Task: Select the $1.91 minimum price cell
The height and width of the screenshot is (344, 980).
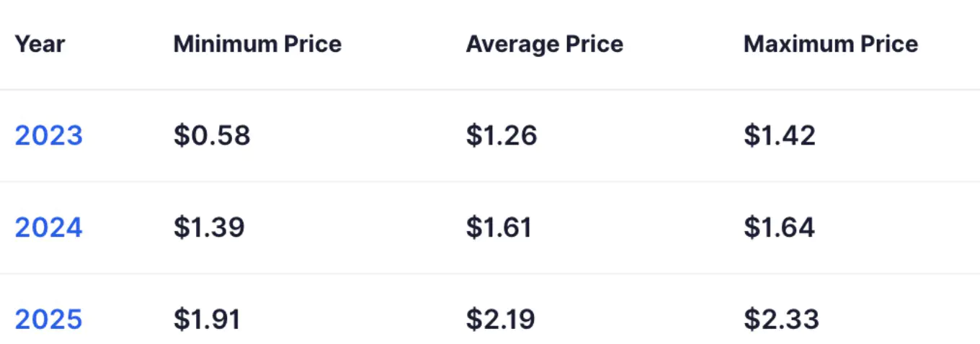Action: pyautogui.click(x=207, y=320)
